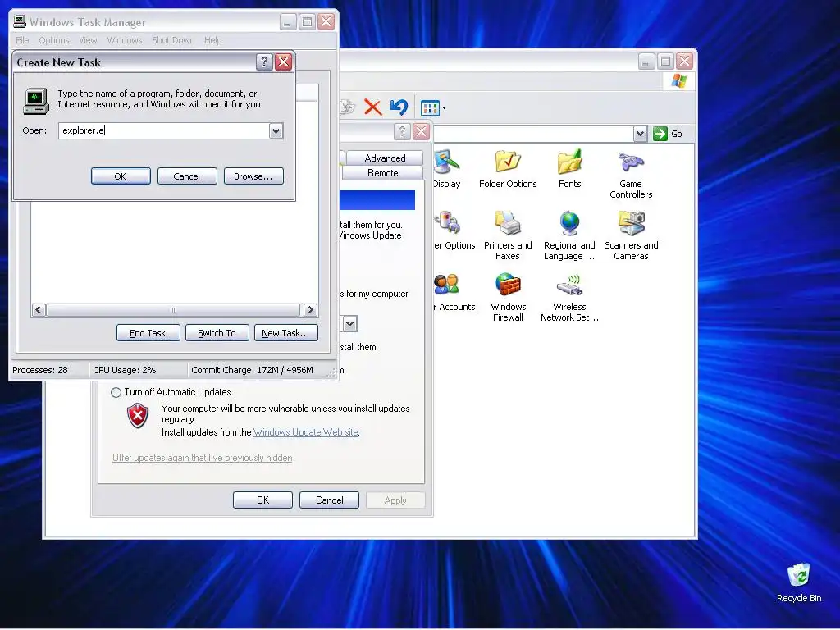Viewport: 840px width, 630px height.
Task: Open the User Accounts icon
Action: coord(453,293)
